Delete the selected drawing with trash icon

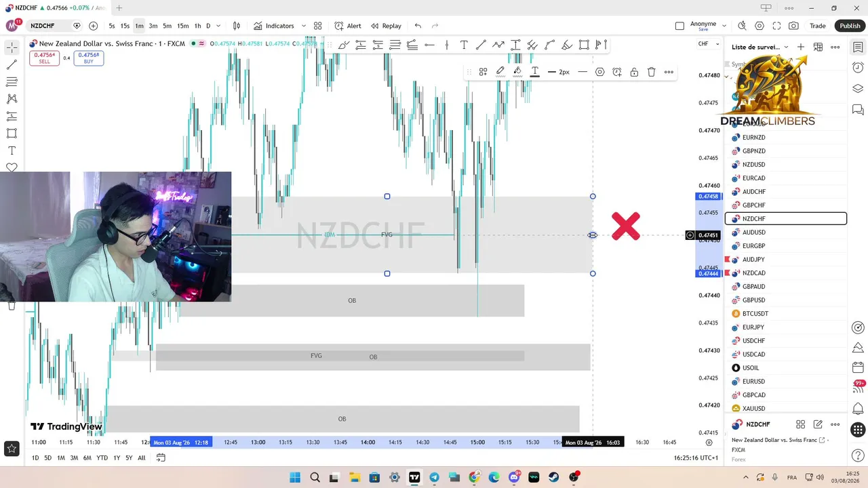[652, 72]
